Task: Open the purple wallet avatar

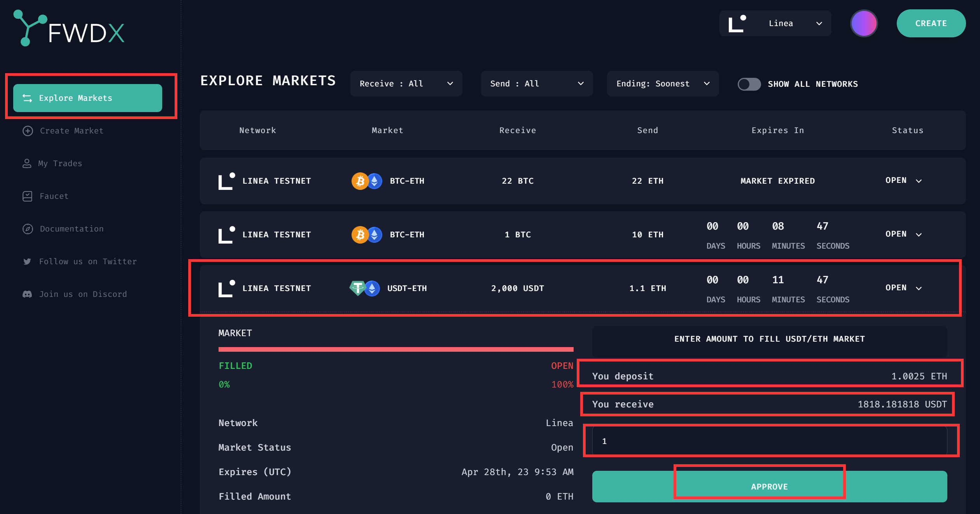Action: 864,23
